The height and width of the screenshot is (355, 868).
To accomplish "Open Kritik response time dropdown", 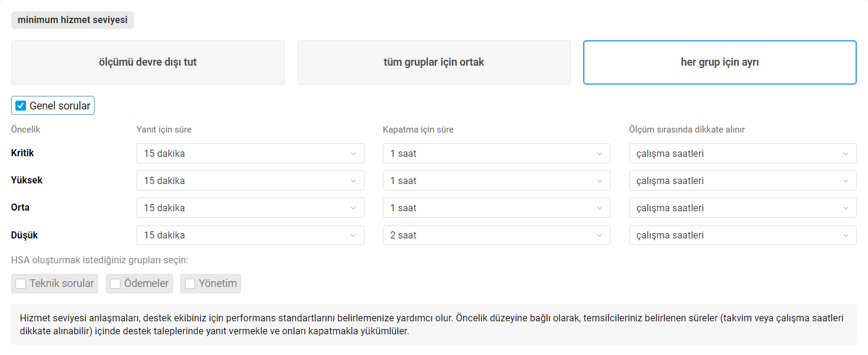I will click(x=251, y=153).
